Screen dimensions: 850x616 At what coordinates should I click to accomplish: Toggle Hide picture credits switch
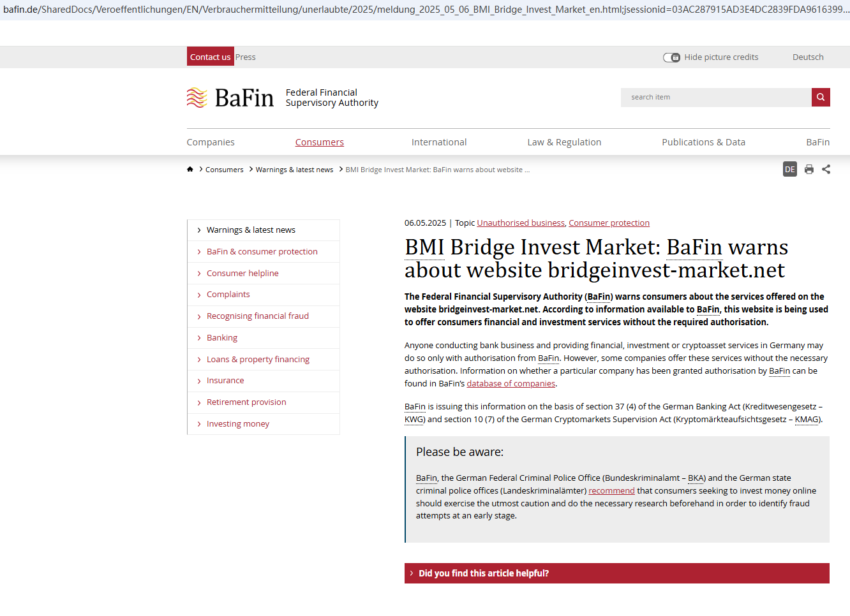click(671, 57)
